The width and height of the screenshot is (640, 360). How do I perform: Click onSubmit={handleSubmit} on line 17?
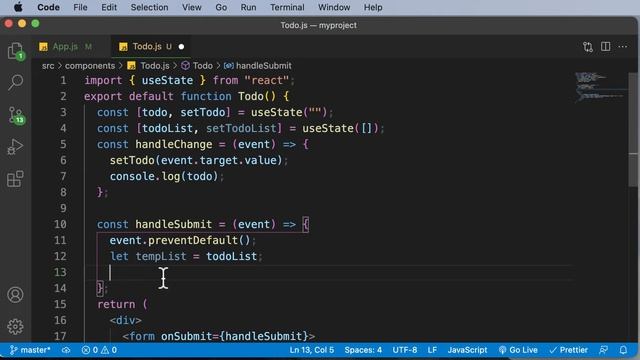point(235,336)
